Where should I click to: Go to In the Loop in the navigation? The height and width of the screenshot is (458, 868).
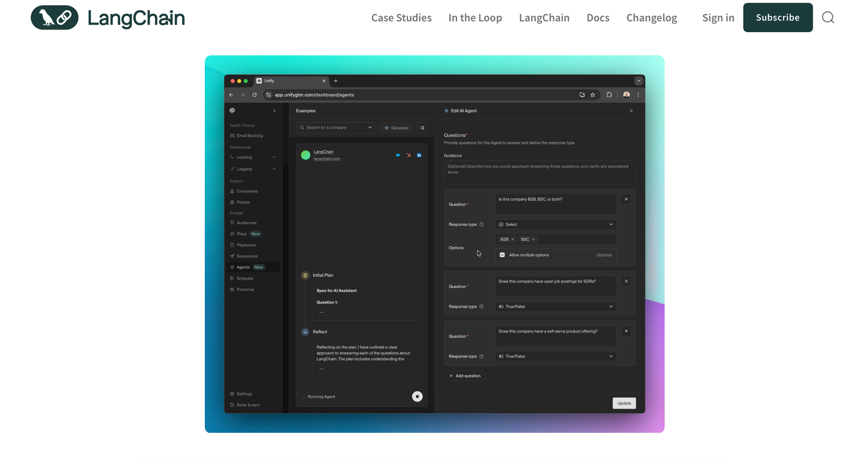point(475,17)
